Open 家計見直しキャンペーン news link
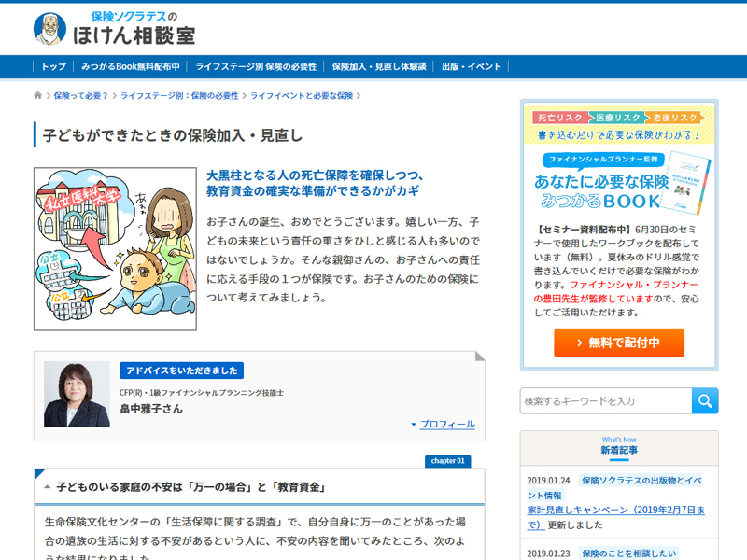 click(x=616, y=511)
